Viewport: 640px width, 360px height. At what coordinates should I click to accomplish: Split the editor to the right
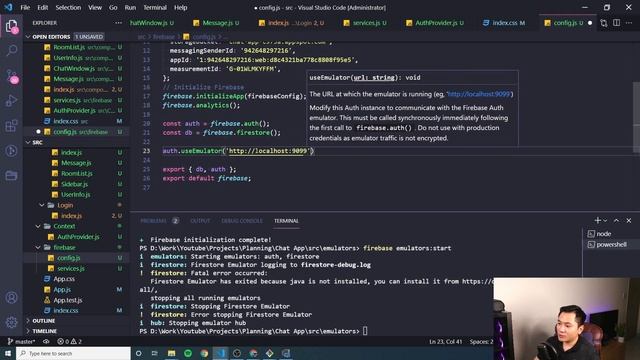coord(616,23)
